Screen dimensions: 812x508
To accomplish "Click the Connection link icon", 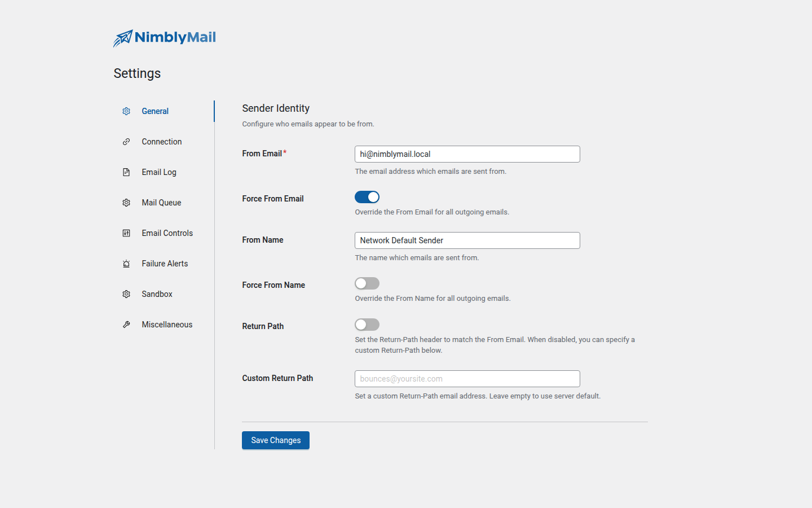I will pyautogui.click(x=126, y=142).
